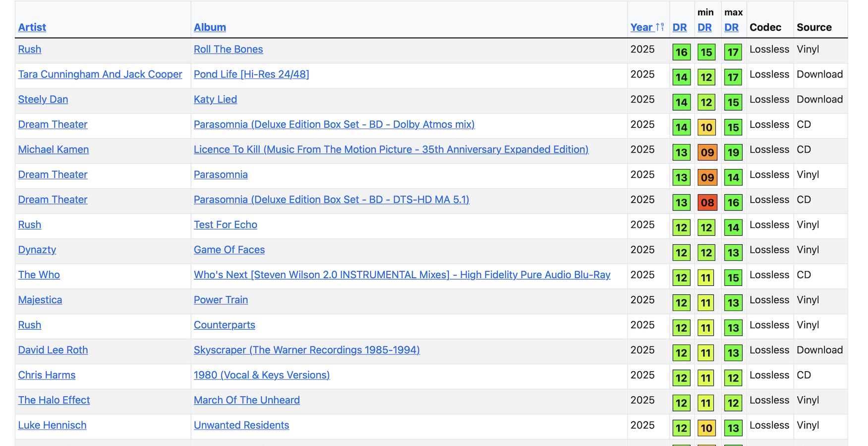Sort by the DR column header
Screen dimensions: 868x446
pyautogui.click(x=680, y=27)
